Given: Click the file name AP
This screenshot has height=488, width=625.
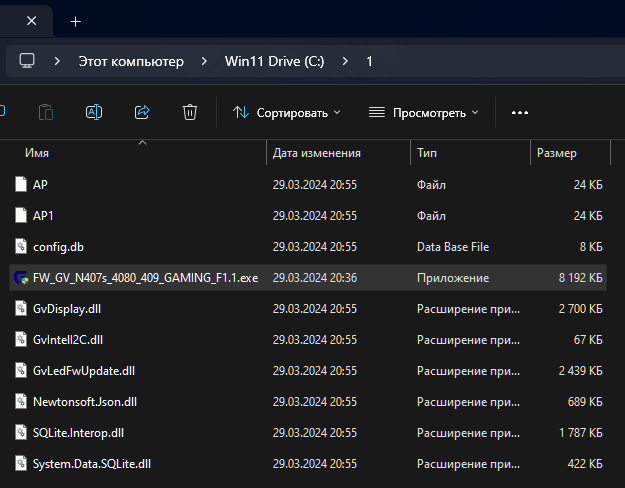Looking at the screenshot, I should point(40,185).
